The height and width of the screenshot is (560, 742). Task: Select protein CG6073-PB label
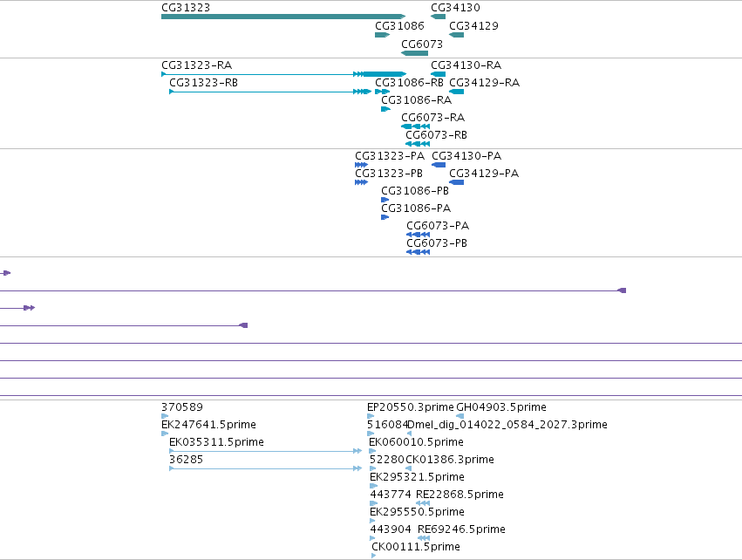tap(437, 243)
